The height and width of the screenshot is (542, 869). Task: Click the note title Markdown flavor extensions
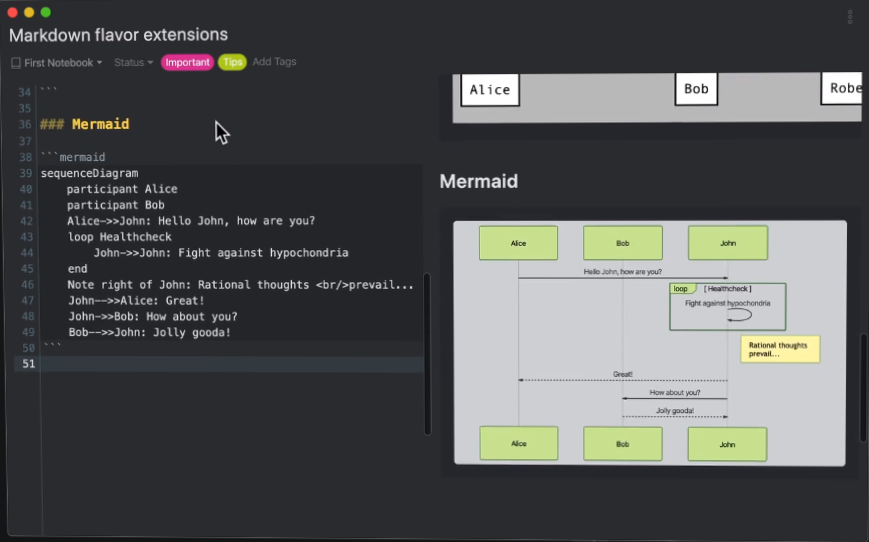[119, 35]
